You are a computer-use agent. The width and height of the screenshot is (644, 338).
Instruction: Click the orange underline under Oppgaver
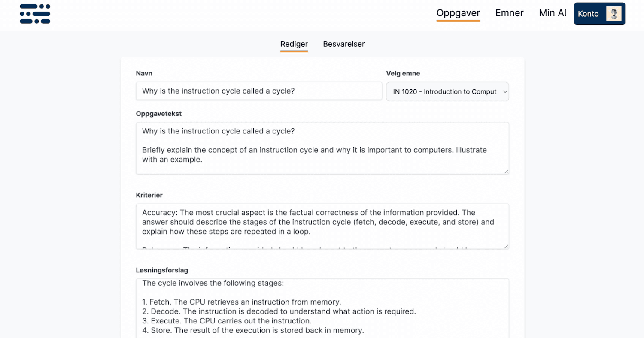click(458, 21)
